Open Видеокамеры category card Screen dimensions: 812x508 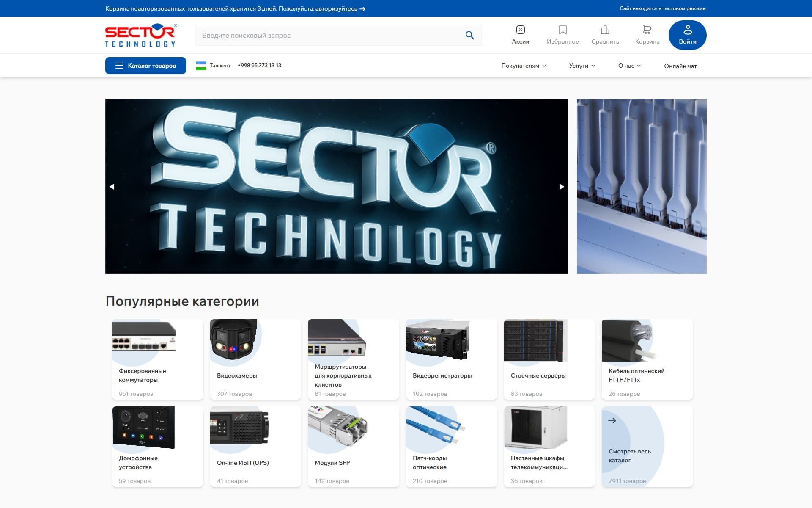(255, 359)
